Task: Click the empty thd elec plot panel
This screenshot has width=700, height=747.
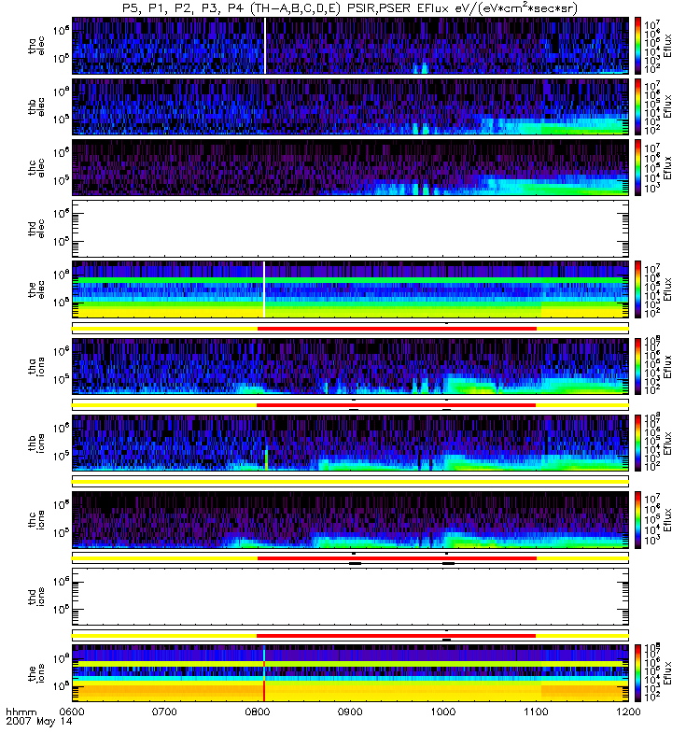Action: 350,229
